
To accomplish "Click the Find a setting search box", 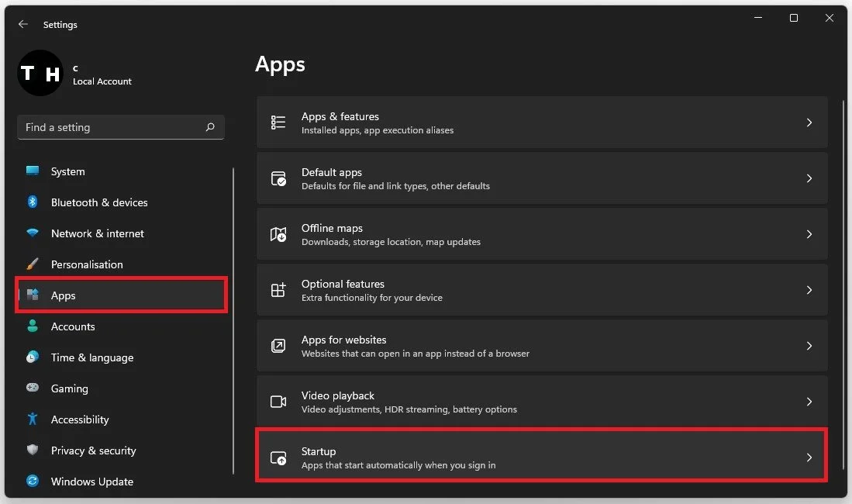I will coord(121,127).
